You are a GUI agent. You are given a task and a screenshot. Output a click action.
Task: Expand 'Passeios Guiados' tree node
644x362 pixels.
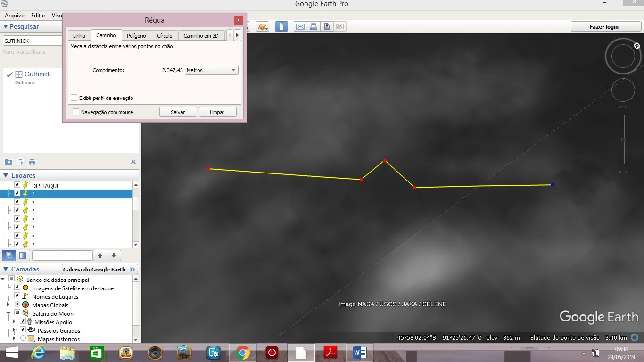click(x=14, y=330)
